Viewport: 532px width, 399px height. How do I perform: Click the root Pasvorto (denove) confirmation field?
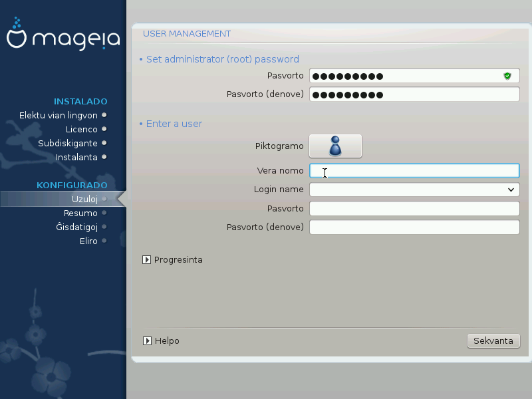(x=414, y=94)
